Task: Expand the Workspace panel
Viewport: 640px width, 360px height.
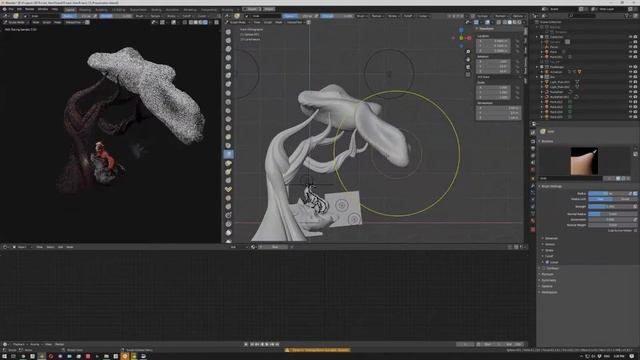Action: click(x=549, y=292)
